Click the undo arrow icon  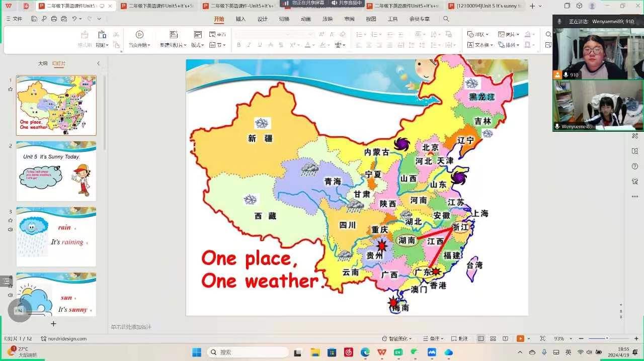[x=74, y=19]
